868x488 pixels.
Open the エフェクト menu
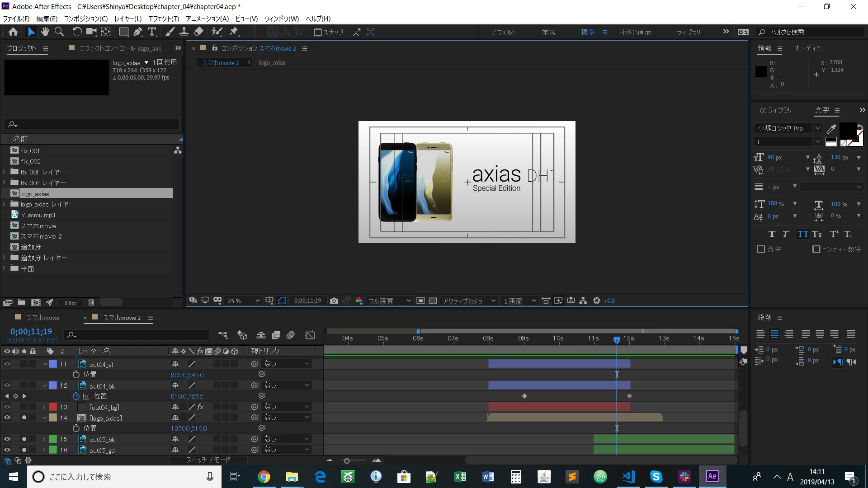click(x=163, y=19)
